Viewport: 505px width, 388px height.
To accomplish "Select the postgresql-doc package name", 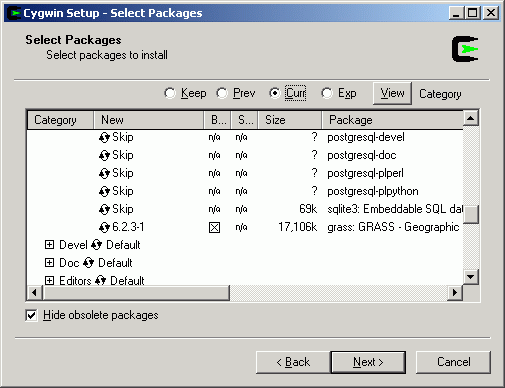I will point(362,155).
